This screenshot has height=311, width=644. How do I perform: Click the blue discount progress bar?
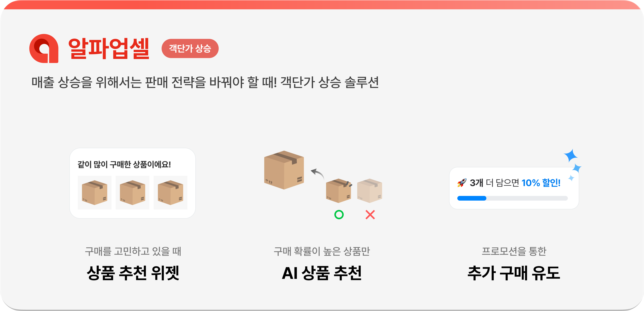(x=513, y=198)
